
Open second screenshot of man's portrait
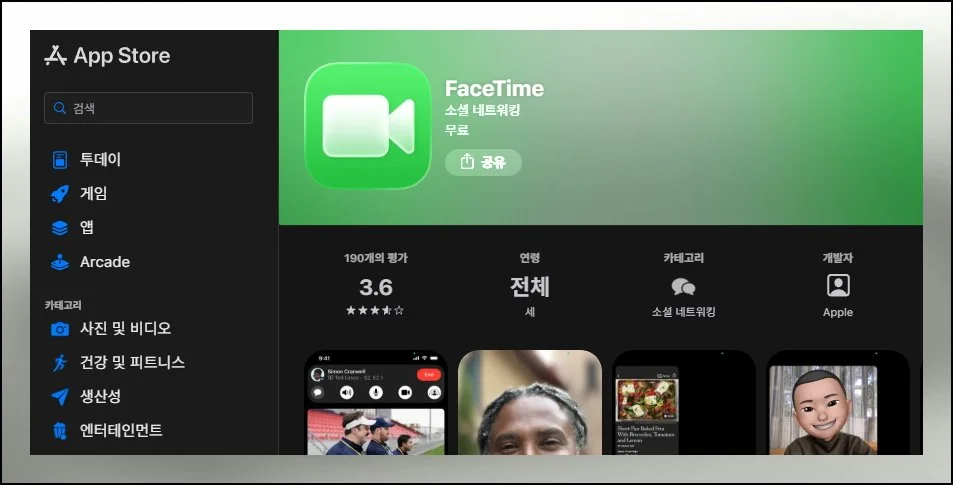tap(529, 402)
